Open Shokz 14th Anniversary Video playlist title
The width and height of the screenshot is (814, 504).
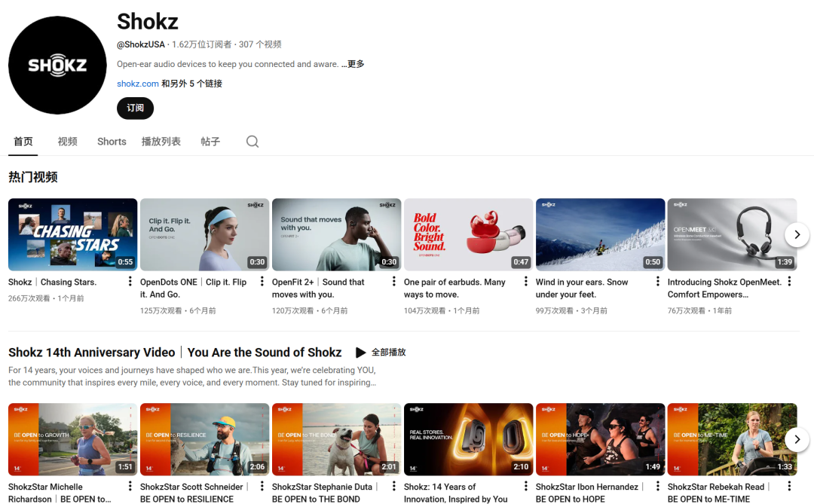[x=175, y=353]
